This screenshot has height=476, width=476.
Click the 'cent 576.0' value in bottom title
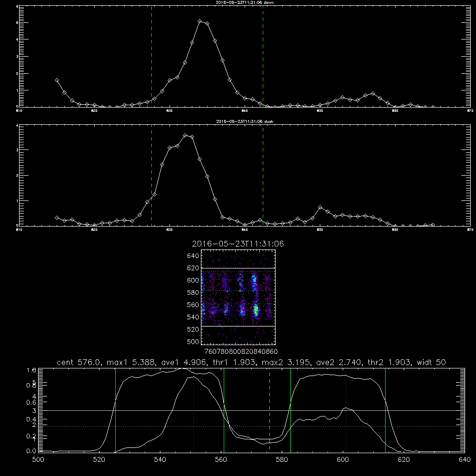[x=79, y=362]
